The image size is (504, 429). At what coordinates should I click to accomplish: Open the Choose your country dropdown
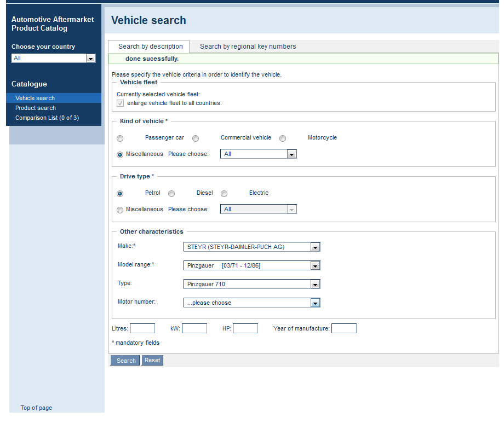[53, 58]
